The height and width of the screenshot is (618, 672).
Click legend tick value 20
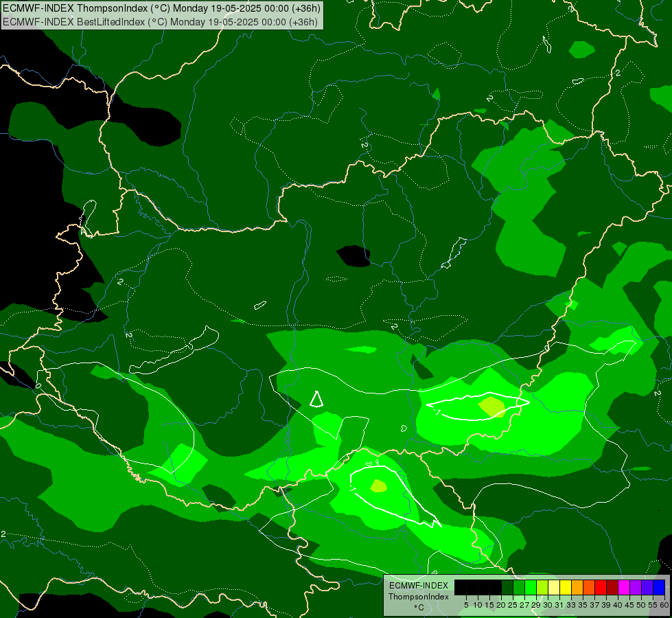tap(501, 605)
